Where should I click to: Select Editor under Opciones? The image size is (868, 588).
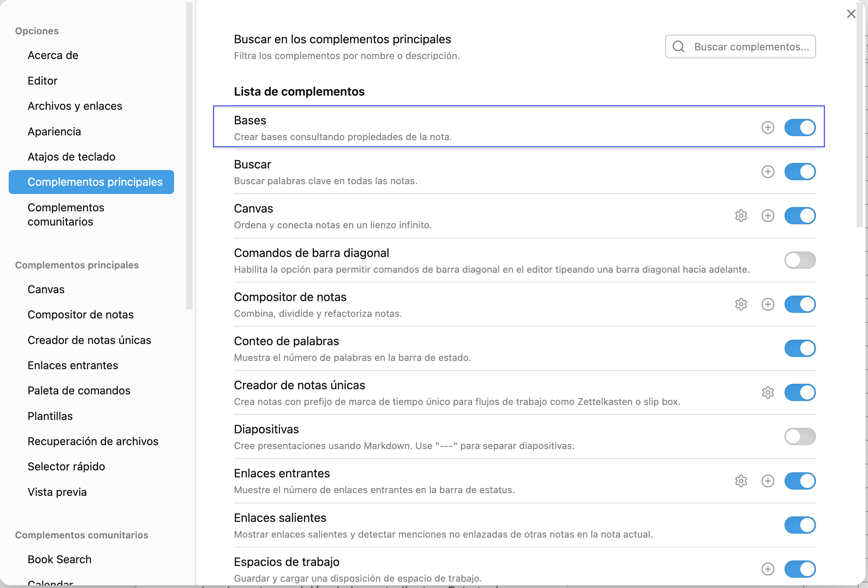tap(43, 81)
